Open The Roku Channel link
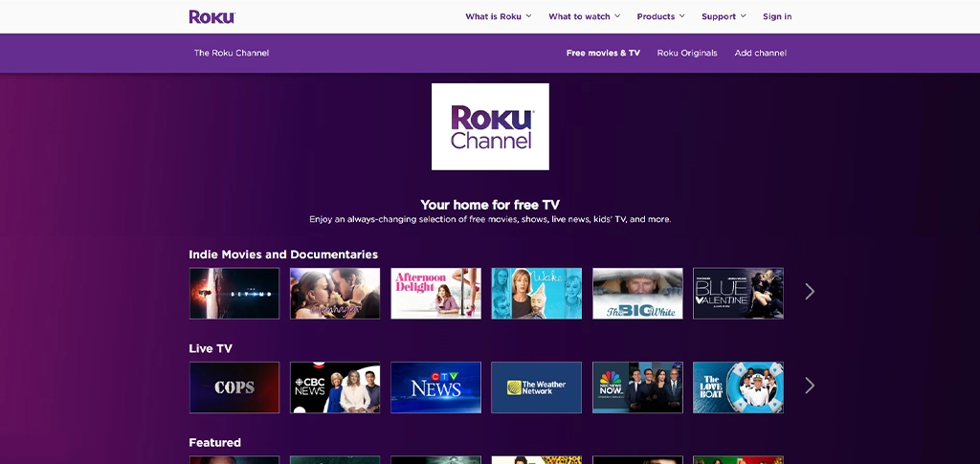 point(232,53)
